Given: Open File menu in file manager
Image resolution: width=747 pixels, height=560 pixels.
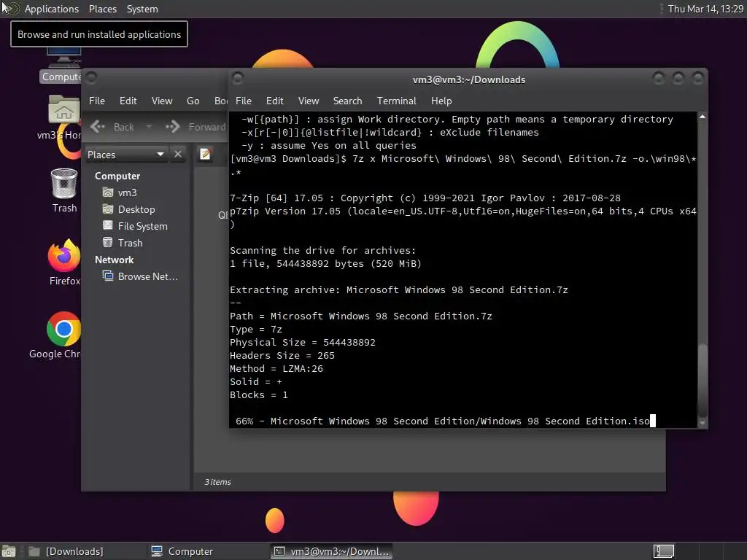Looking at the screenshot, I should [x=97, y=101].
